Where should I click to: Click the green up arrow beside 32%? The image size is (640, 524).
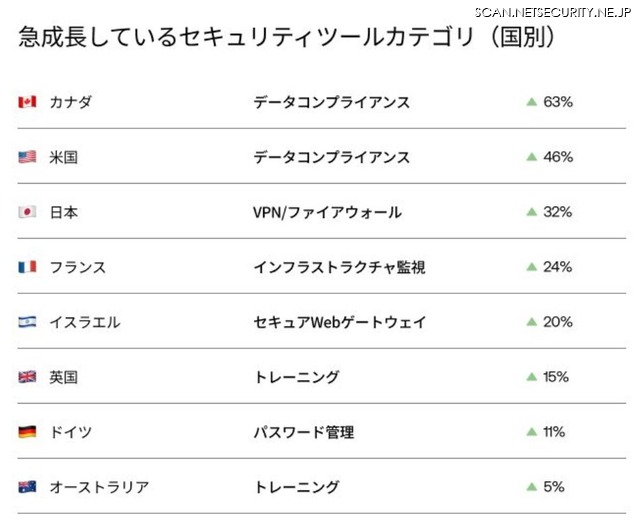(531, 212)
